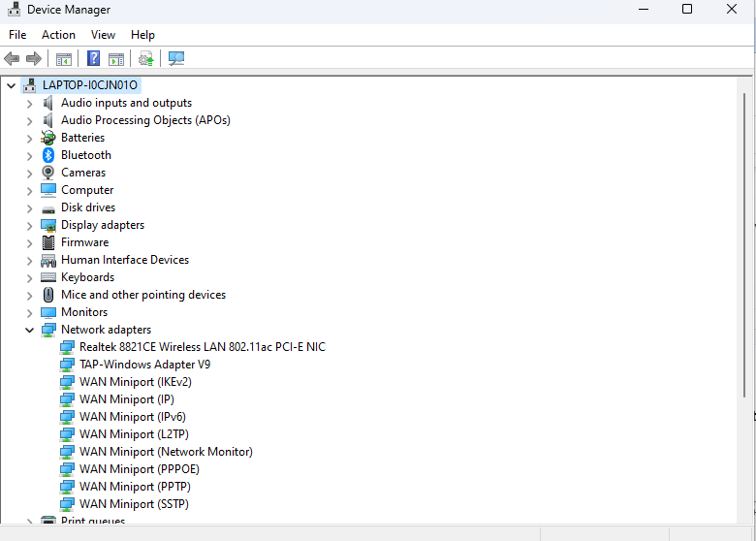
Task: Open the View menu
Action: point(103,35)
